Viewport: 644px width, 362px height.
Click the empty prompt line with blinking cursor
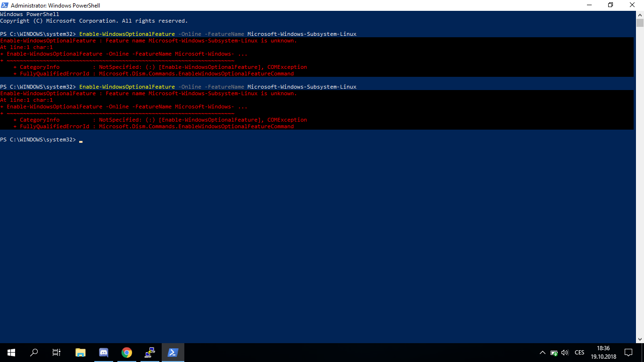click(41, 140)
